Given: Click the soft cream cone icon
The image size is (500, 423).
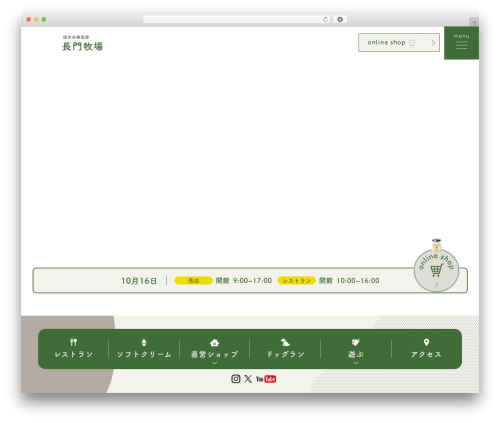Looking at the screenshot, I should pyautogui.click(x=144, y=342).
